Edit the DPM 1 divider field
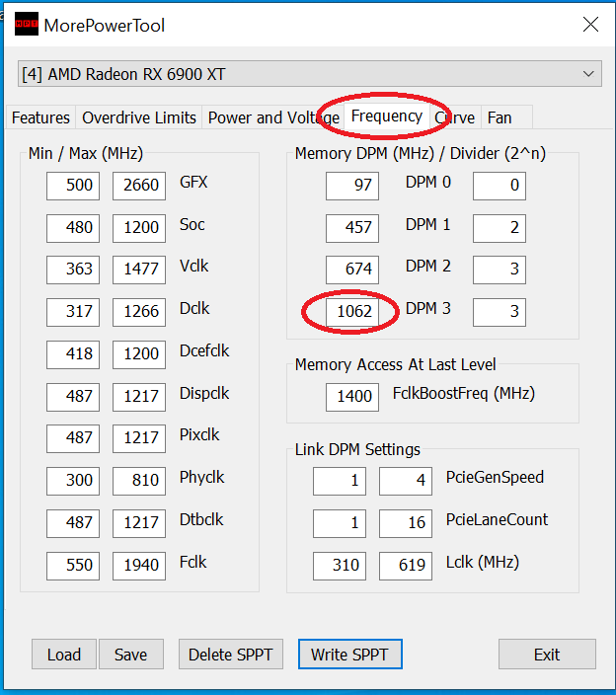 (x=500, y=228)
